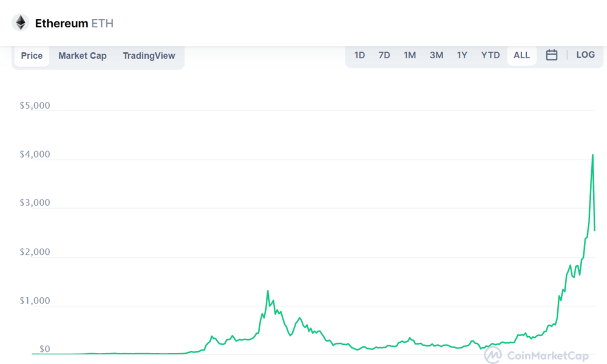The width and height of the screenshot is (607, 364).
Task: Select the ALL time range
Action: [x=521, y=55]
